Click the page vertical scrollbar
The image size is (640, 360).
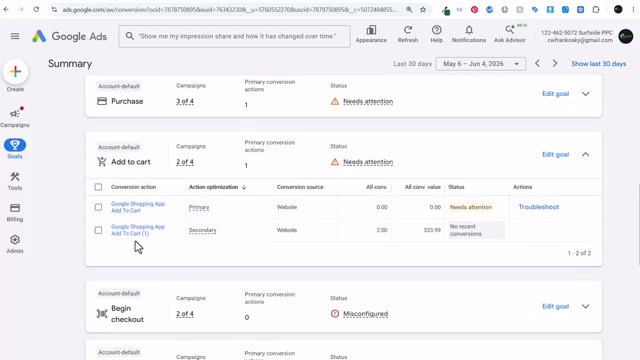point(638,224)
